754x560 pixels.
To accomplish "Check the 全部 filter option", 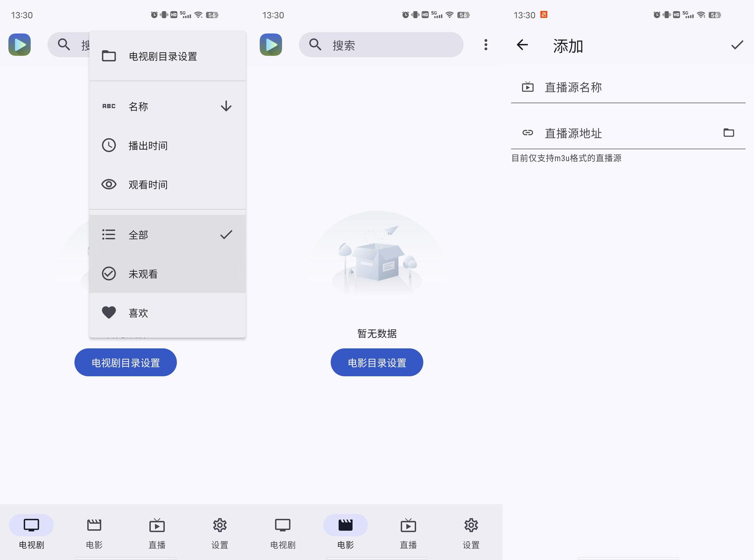I will pyautogui.click(x=168, y=235).
